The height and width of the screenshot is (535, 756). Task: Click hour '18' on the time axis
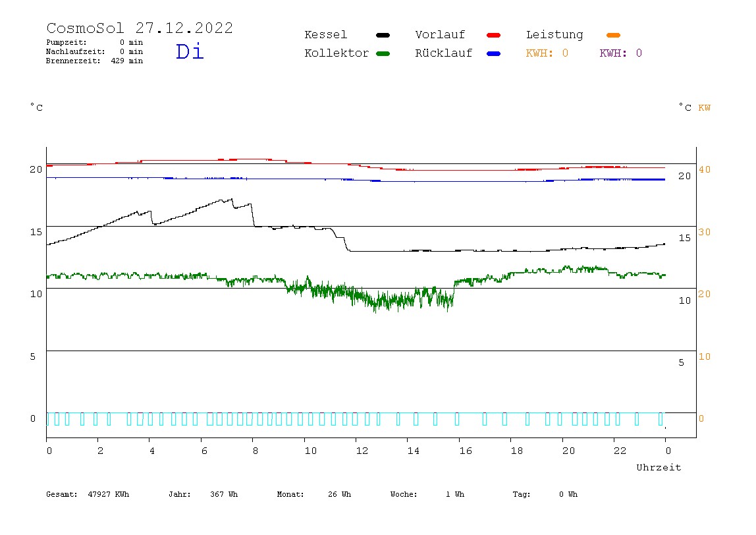tap(516, 451)
